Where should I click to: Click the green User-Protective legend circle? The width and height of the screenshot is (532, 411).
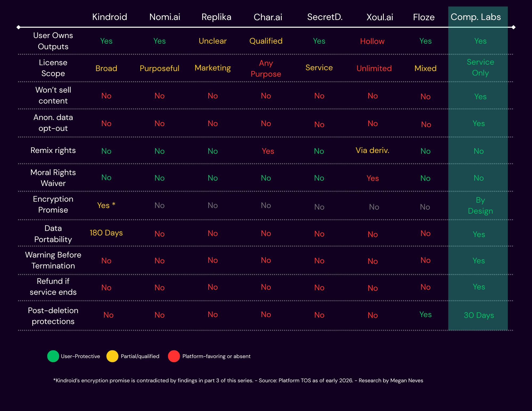point(53,356)
